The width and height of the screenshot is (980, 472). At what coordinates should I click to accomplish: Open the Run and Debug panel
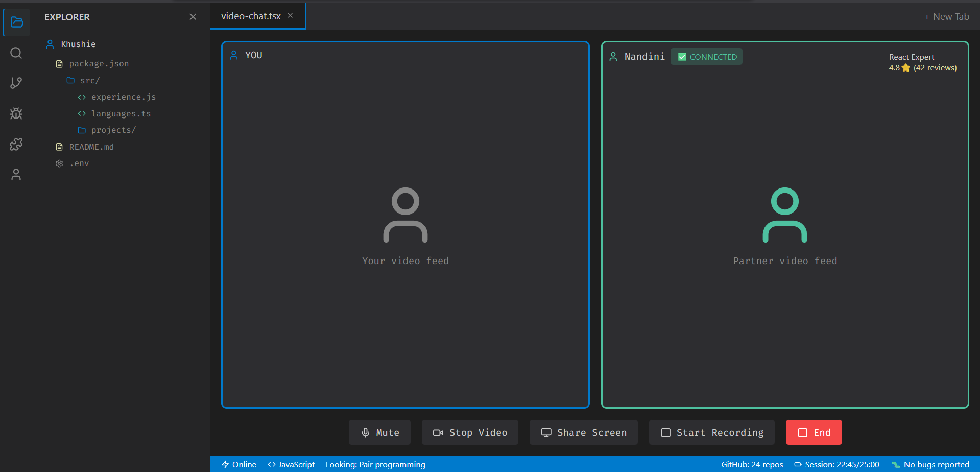click(16, 113)
